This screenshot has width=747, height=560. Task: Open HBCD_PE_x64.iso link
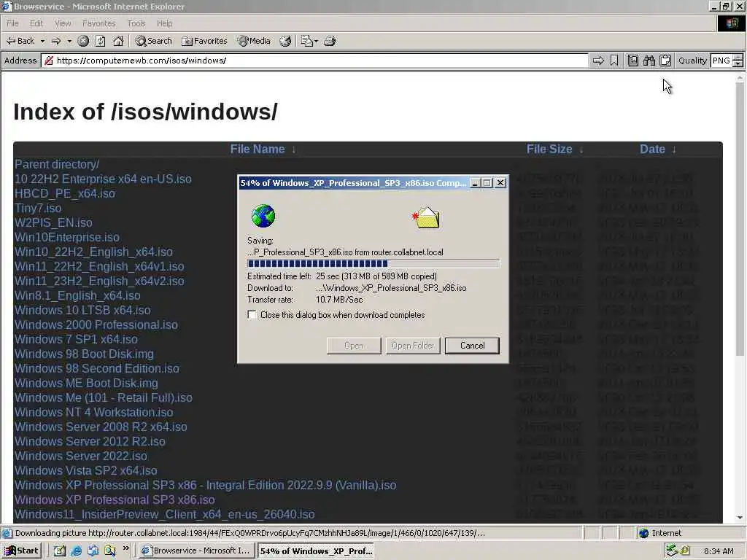(65, 194)
